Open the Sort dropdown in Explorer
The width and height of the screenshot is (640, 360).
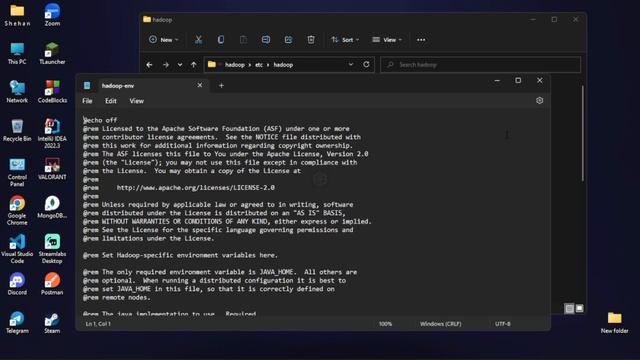[345, 40]
